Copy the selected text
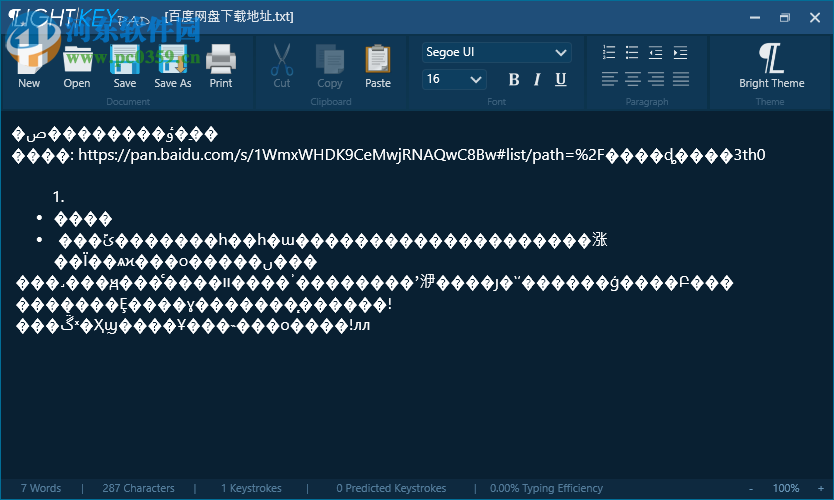834x500 pixels. click(330, 66)
